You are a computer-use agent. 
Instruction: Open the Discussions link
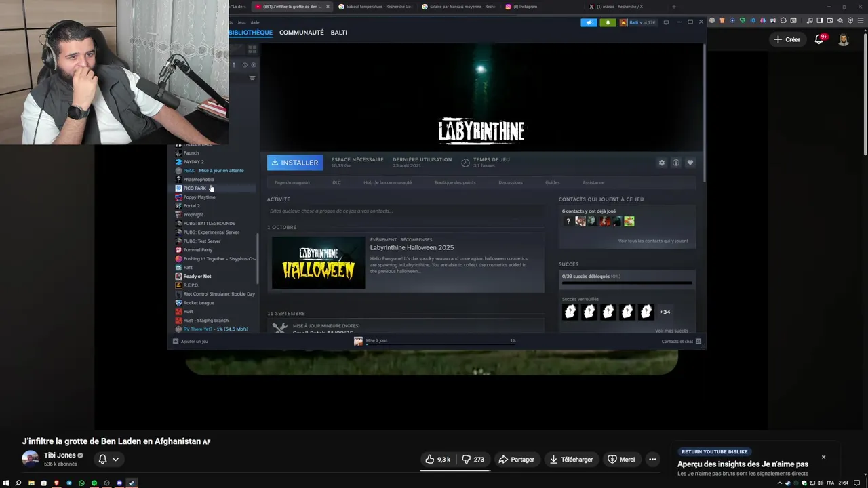pyautogui.click(x=510, y=182)
